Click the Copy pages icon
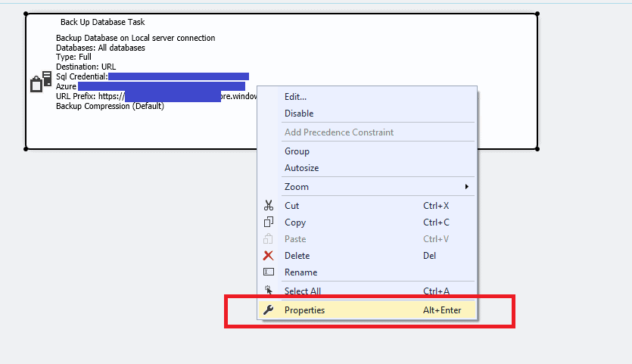The image size is (632, 364). (269, 222)
